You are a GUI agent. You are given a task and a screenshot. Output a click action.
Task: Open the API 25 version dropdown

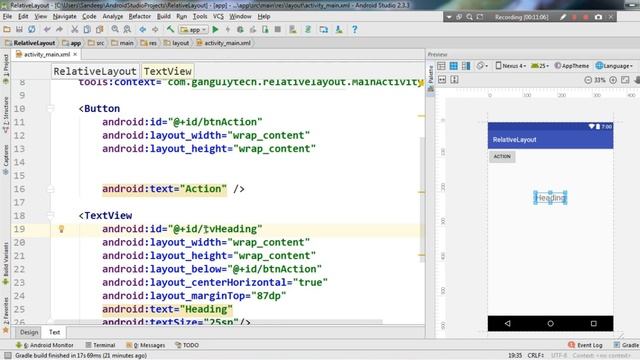[x=540, y=66]
